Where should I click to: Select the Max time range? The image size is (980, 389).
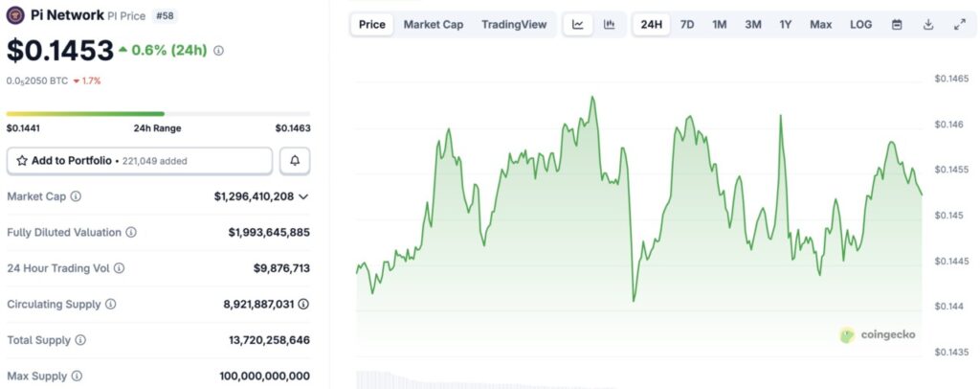coord(820,25)
